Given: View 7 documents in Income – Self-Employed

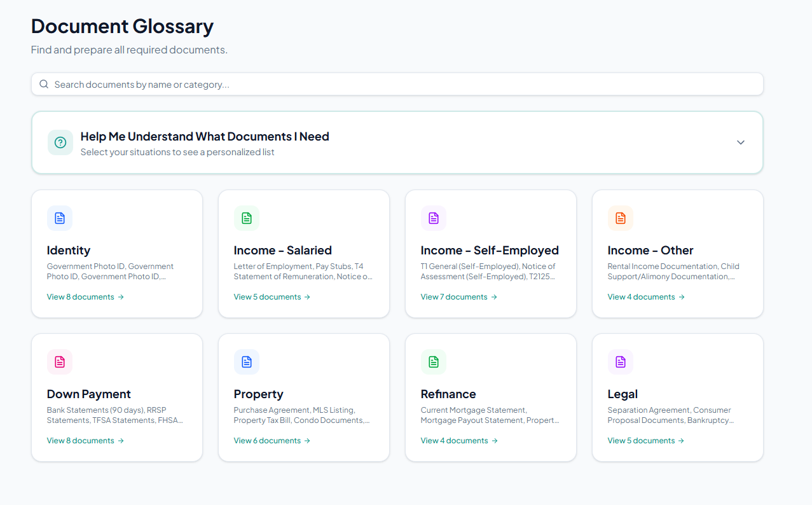Looking at the screenshot, I should (458, 296).
